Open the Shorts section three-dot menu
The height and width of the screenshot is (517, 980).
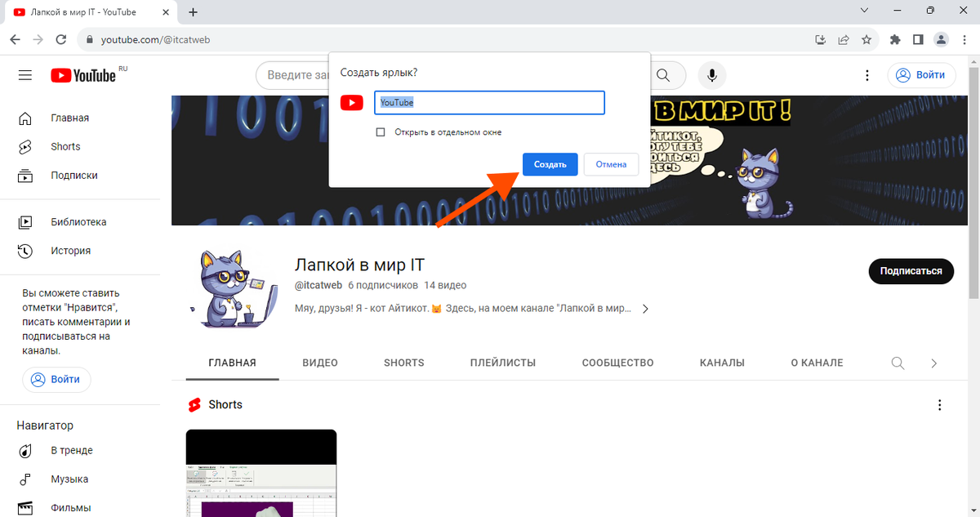[x=940, y=405]
